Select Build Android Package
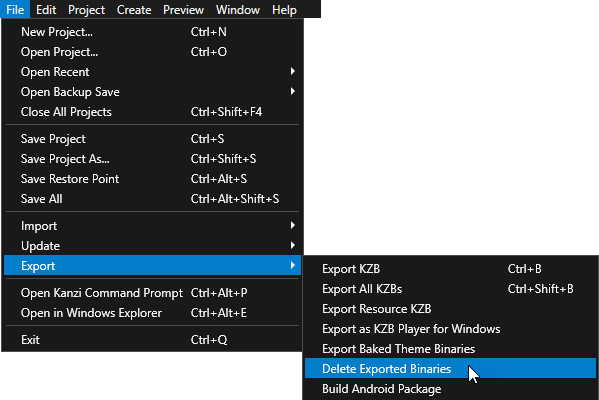Viewport: 599px width, 400px height. click(x=450, y=389)
